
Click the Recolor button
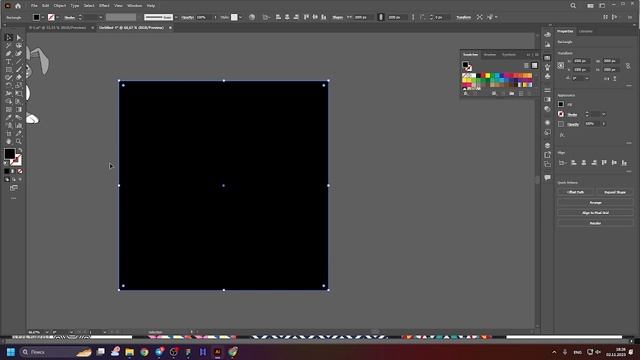click(596, 223)
